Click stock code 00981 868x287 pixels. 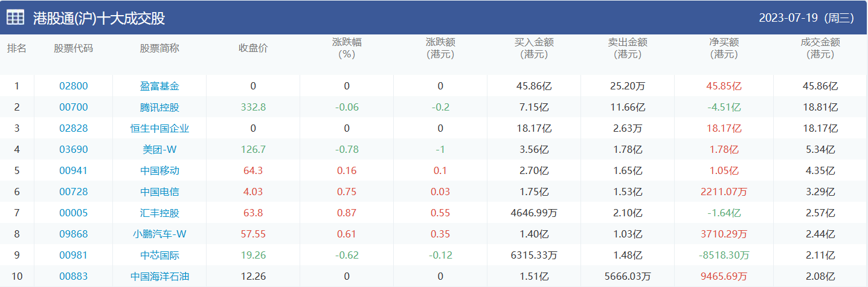(x=74, y=255)
